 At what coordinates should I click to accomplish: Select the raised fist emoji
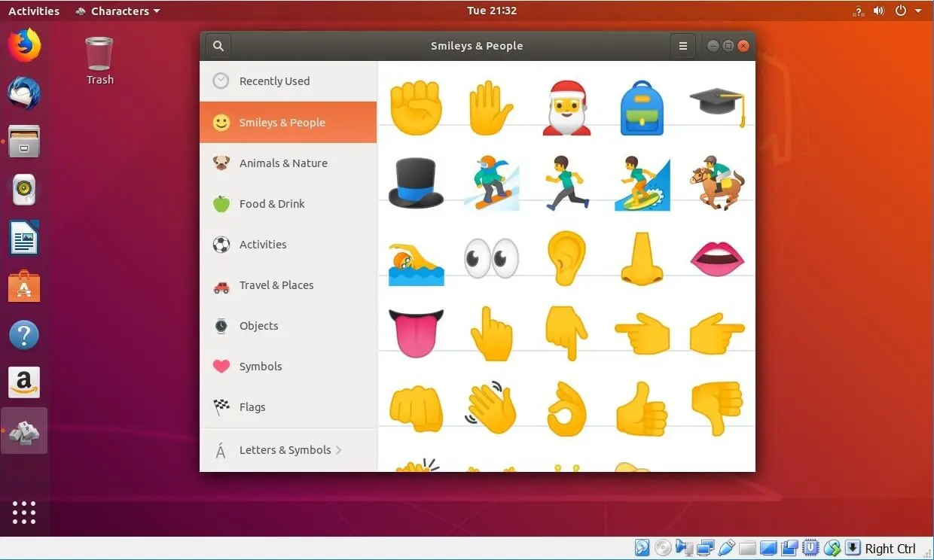coord(416,108)
